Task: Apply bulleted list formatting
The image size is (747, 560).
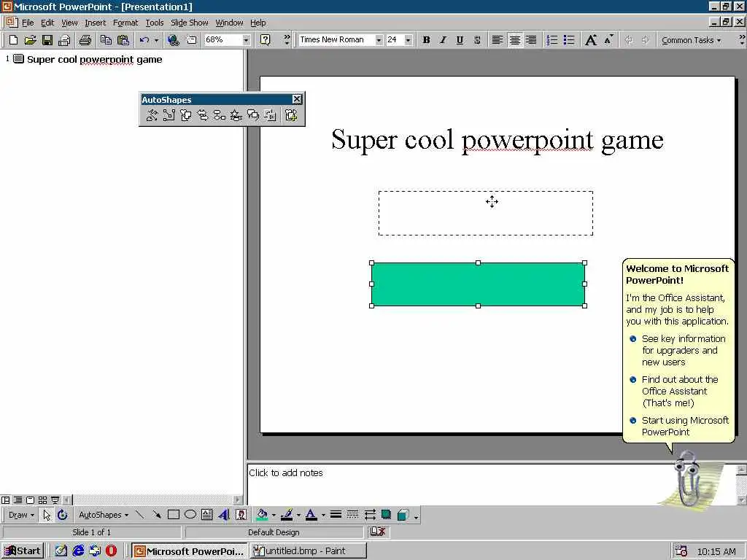Action: point(569,40)
